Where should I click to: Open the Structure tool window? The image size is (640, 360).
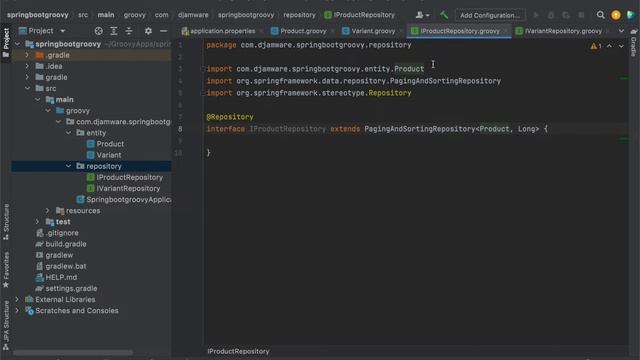[6, 222]
